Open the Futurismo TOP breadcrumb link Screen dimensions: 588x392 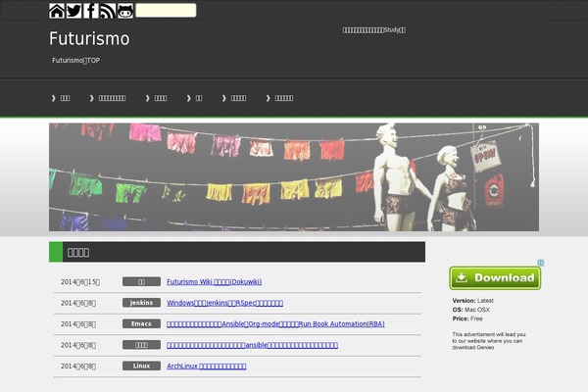point(75,61)
